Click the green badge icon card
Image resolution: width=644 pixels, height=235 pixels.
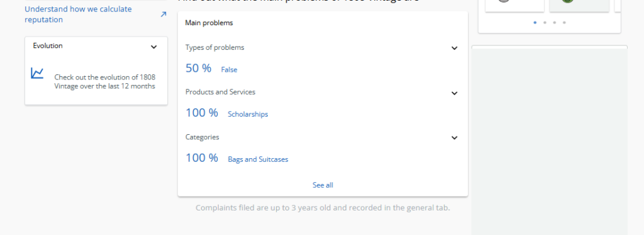(x=579, y=6)
